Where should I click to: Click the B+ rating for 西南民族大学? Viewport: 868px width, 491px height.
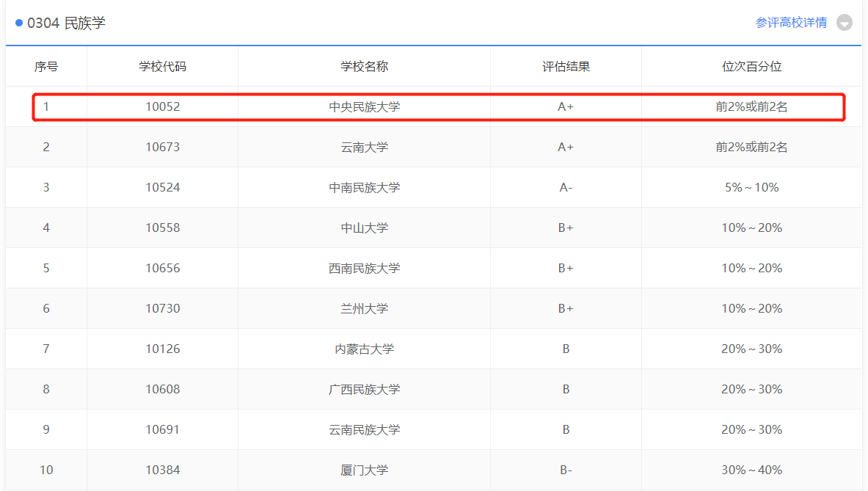pos(566,268)
